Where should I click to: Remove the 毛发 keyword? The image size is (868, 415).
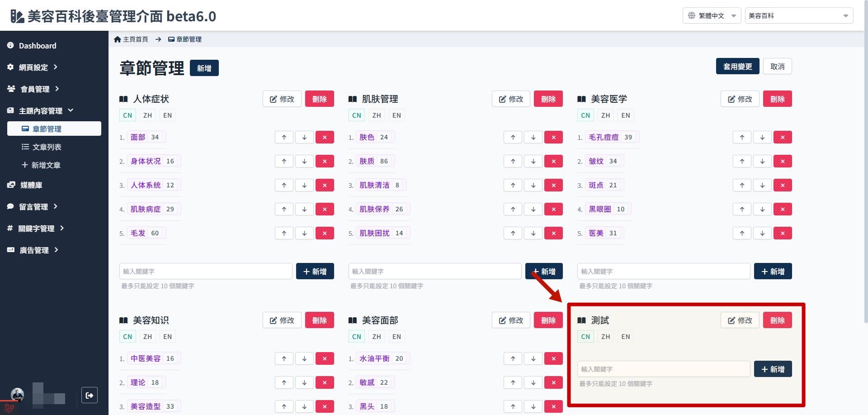pyautogui.click(x=325, y=233)
